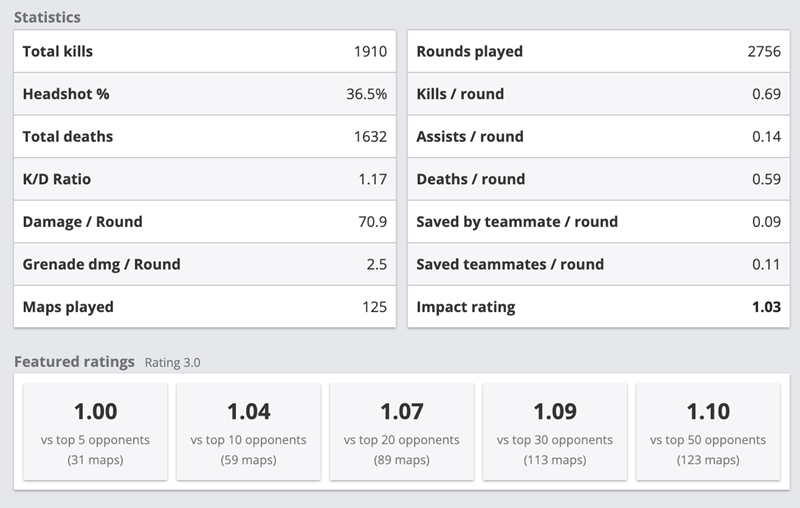Click the Rating 3.0 label
The height and width of the screenshot is (508, 800).
[172, 363]
